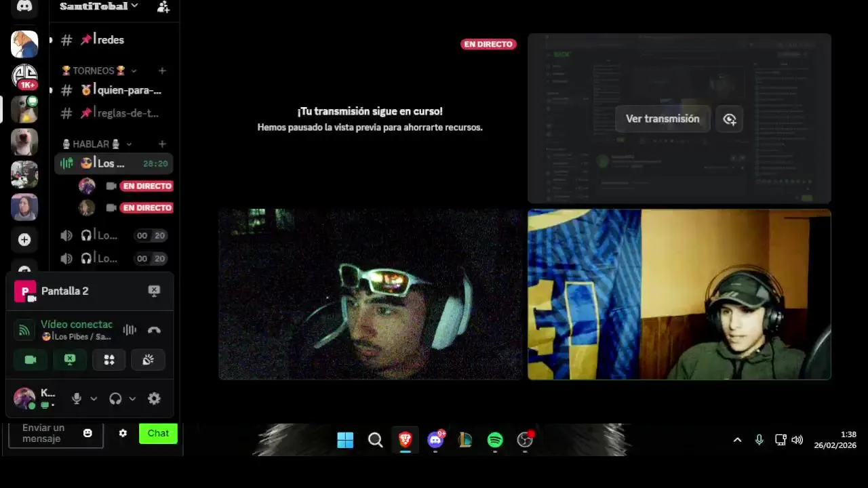The image size is (868, 488).
Task: Open League of Legends on taskbar
Action: [x=465, y=441]
